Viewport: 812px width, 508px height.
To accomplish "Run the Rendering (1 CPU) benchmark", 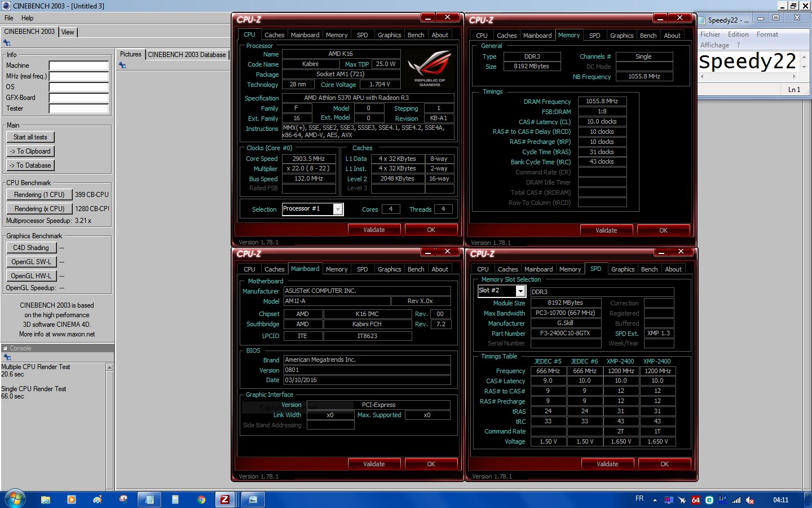I will [x=39, y=195].
